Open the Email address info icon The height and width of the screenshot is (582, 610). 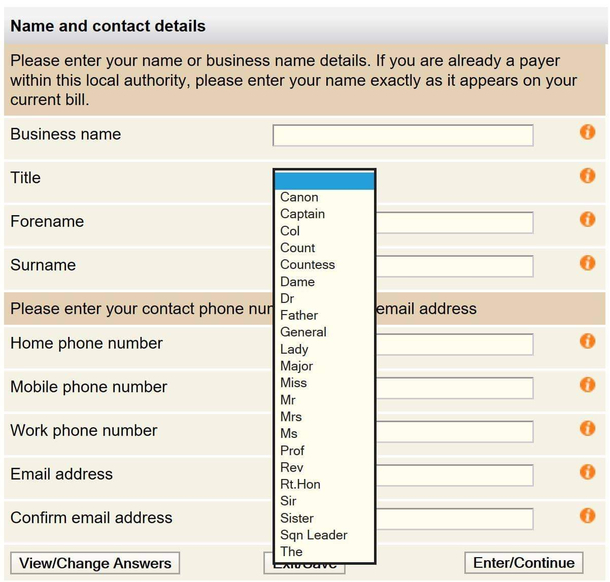[587, 472]
